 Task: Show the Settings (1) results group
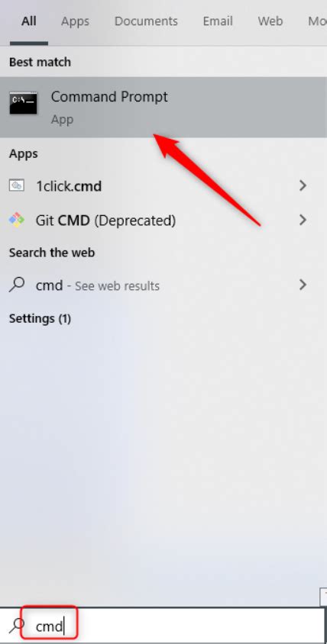pos(40,318)
